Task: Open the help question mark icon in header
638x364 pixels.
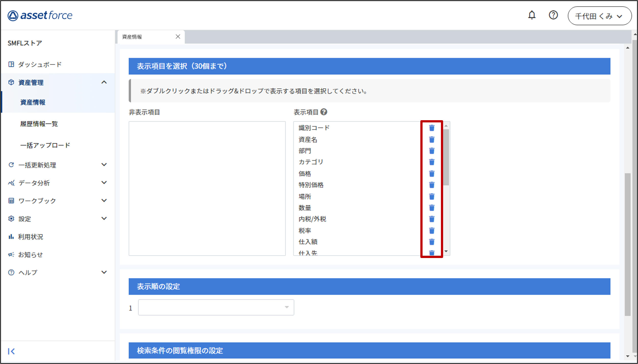Action: 553,15
